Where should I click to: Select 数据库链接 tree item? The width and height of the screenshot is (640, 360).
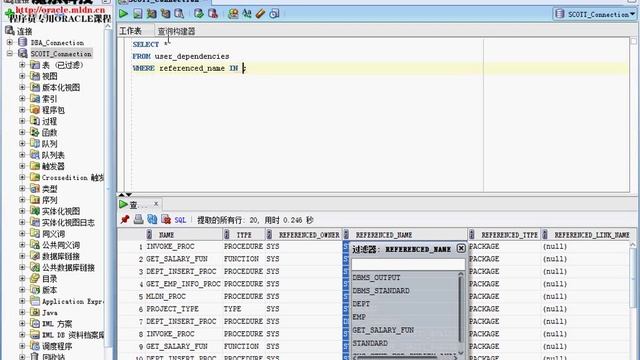pyautogui.click(x=61, y=256)
